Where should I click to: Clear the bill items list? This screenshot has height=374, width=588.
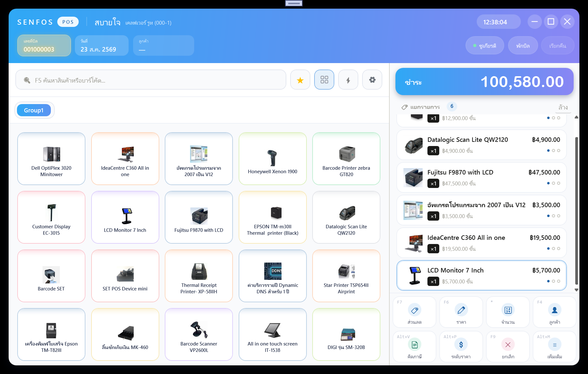(563, 107)
